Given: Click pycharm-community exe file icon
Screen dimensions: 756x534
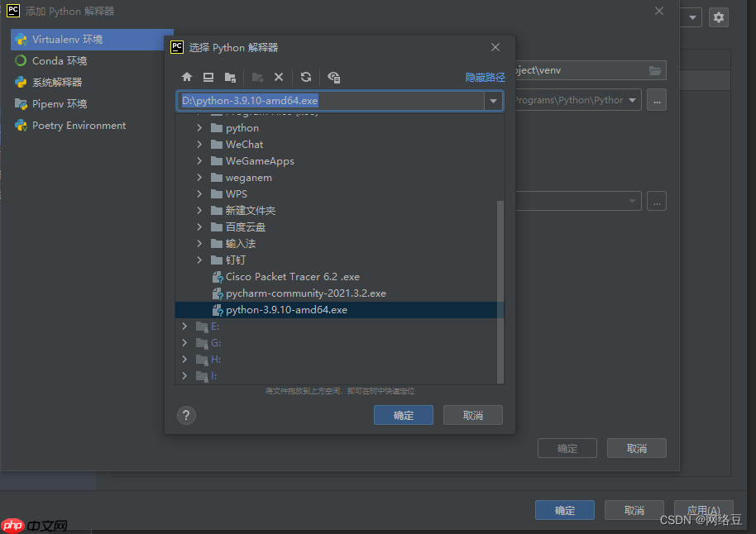Looking at the screenshot, I should pyautogui.click(x=218, y=293).
